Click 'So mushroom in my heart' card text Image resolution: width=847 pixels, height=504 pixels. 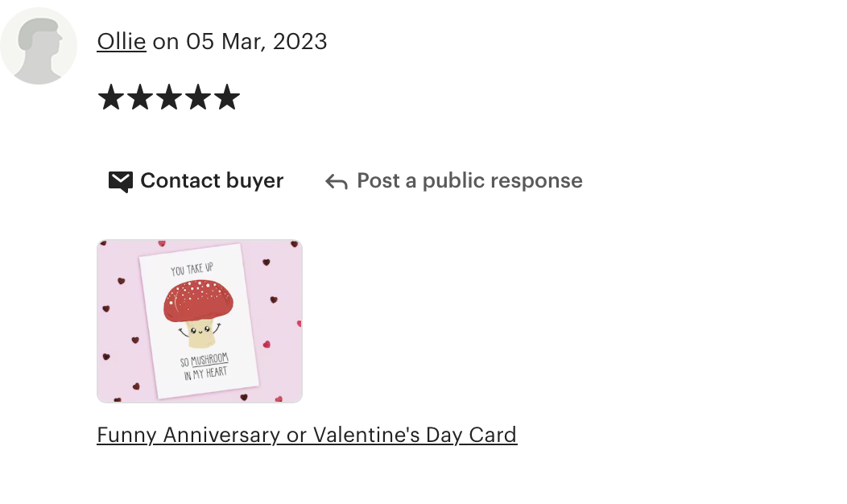point(205,366)
